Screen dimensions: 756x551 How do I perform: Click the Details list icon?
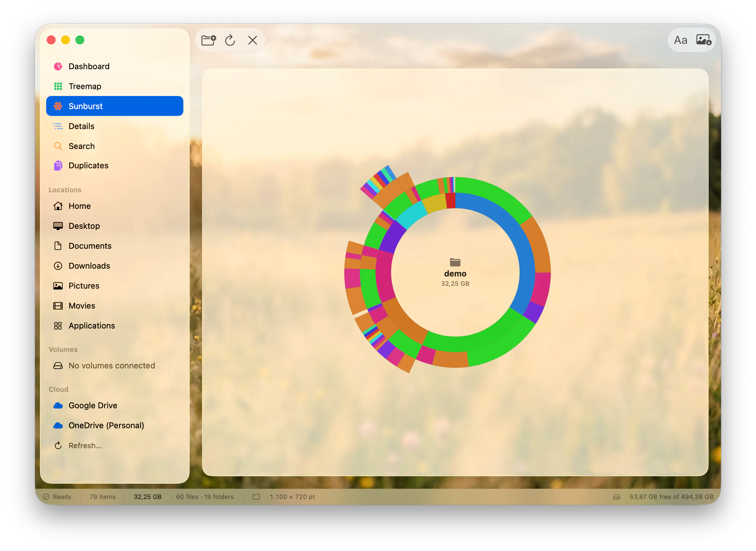[x=58, y=126]
